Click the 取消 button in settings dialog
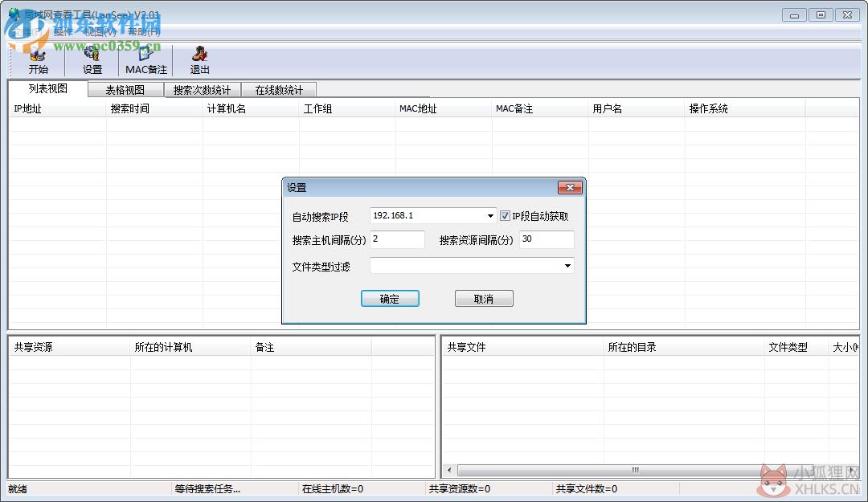Screen dimensions: 868x502 click(x=484, y=299)
